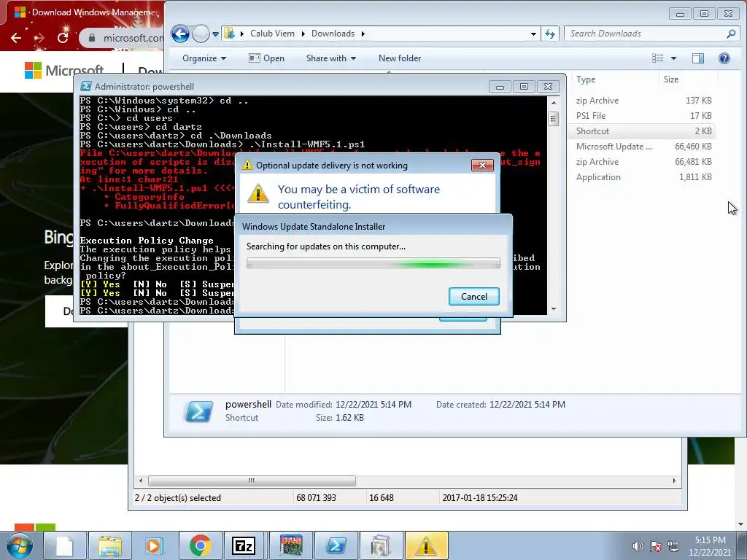Image resolution: width=747 pixels, height=560 pixels.
Task: Close the Optional update delivery dialog
Action: [482, 165]
